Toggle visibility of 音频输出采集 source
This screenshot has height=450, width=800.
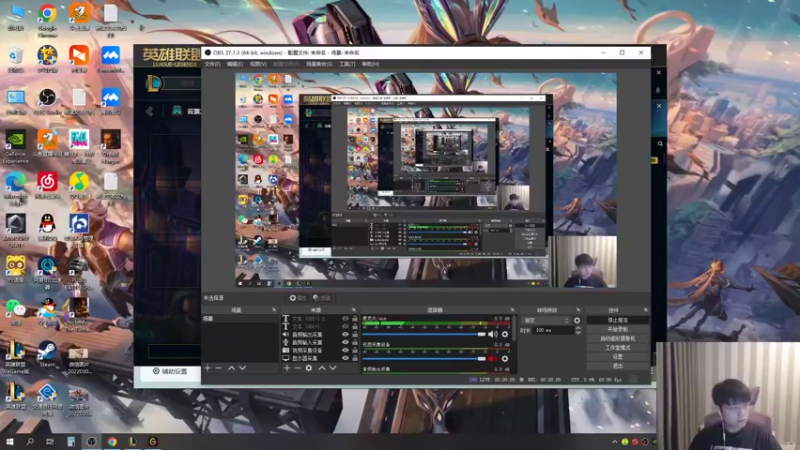click(x=345, y=335)
